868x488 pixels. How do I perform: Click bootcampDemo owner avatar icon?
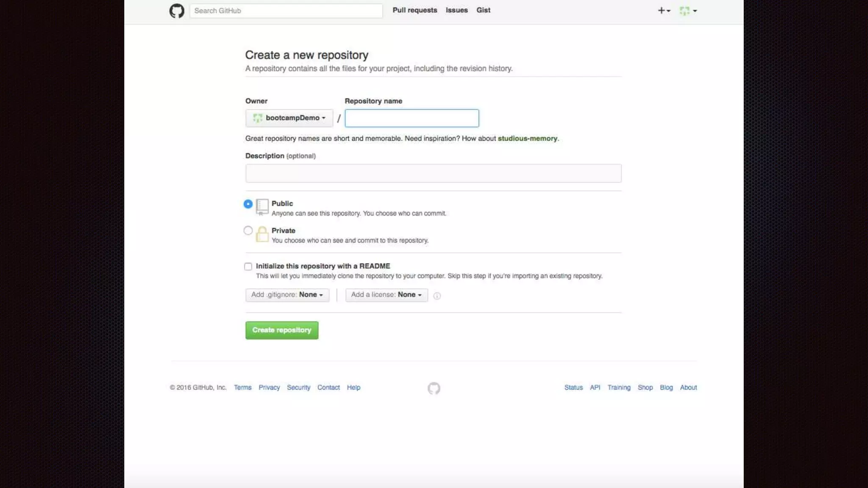257,118
